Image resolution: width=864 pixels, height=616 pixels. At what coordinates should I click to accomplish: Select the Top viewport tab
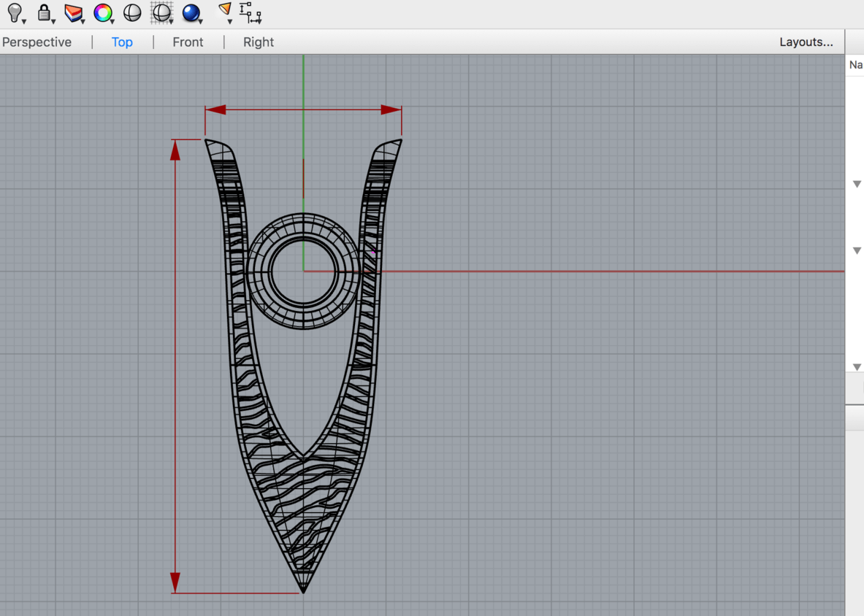pyautogui.click(x=122, y=42)
